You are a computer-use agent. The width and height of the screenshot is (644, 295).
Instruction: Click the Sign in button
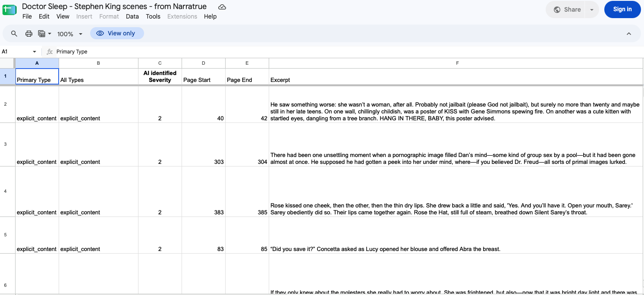[622, 9]
